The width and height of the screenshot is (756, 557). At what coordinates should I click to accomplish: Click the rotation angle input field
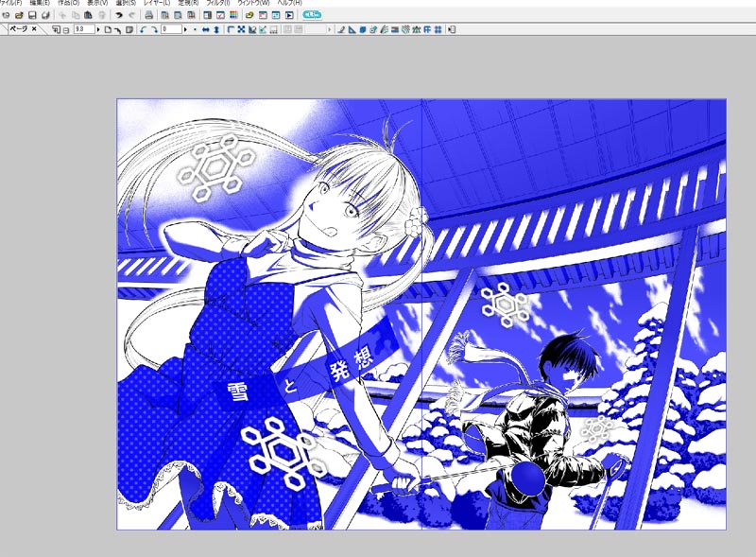coord(171,29)
